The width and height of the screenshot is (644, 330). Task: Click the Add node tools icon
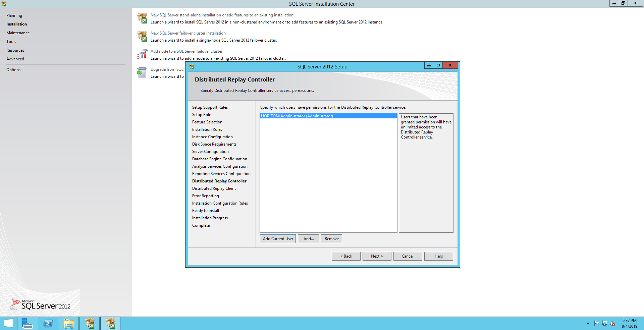point(142,54)
